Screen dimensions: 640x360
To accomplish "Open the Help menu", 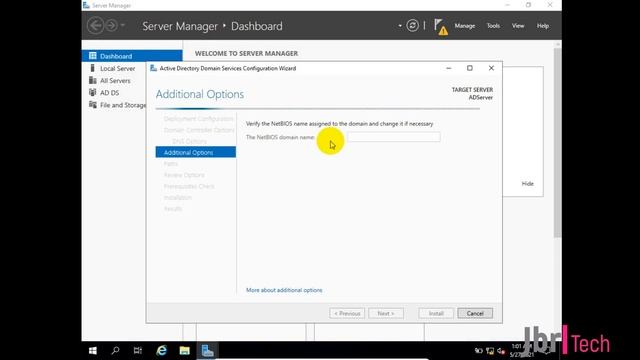I will 542,26.
